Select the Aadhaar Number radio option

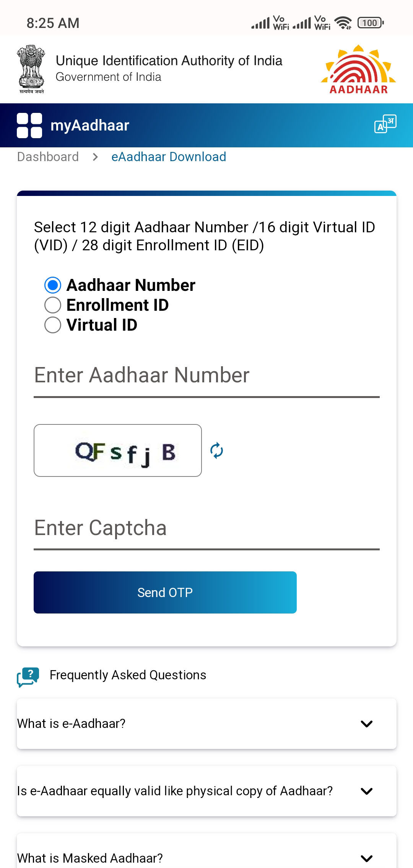click(53, 285)
